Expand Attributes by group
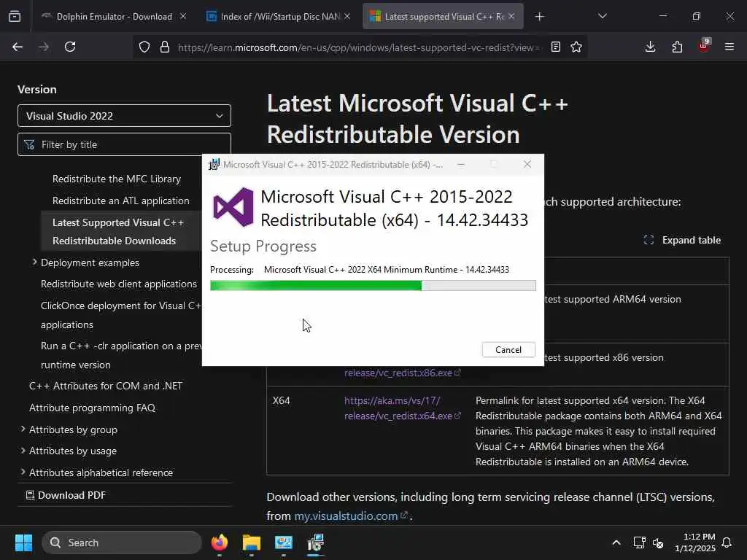This screenshot has width=747, height=560. coord(23,429)
